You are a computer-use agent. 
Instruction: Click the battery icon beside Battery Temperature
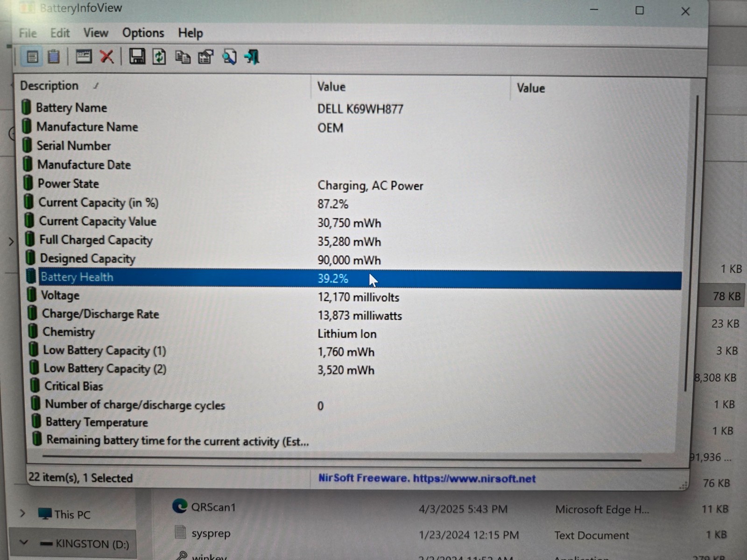click(x=36, y=421)
